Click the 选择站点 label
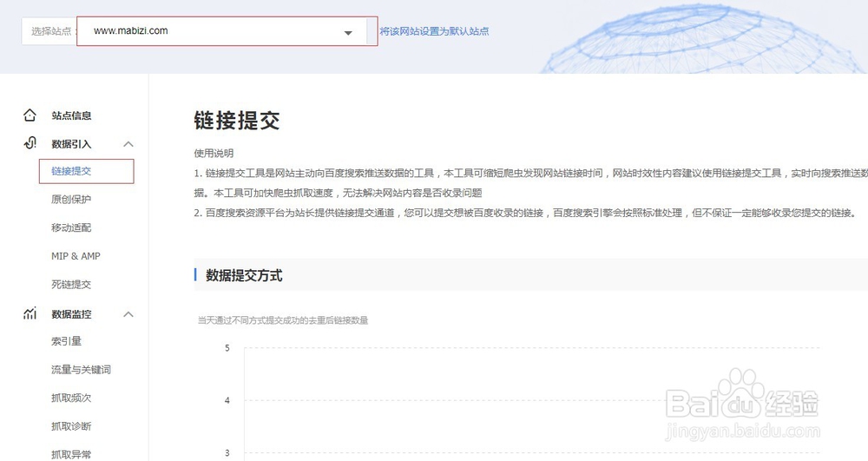This screenshot has width=868, height=461. 51,31
